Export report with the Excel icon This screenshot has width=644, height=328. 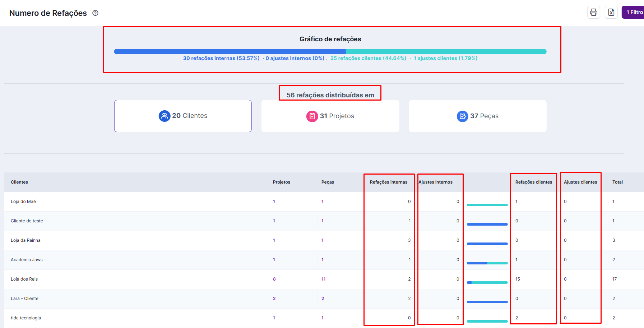tap(611, 12)
